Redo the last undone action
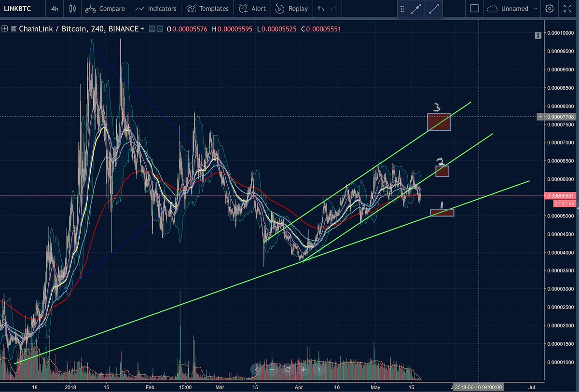 (333, 9)
